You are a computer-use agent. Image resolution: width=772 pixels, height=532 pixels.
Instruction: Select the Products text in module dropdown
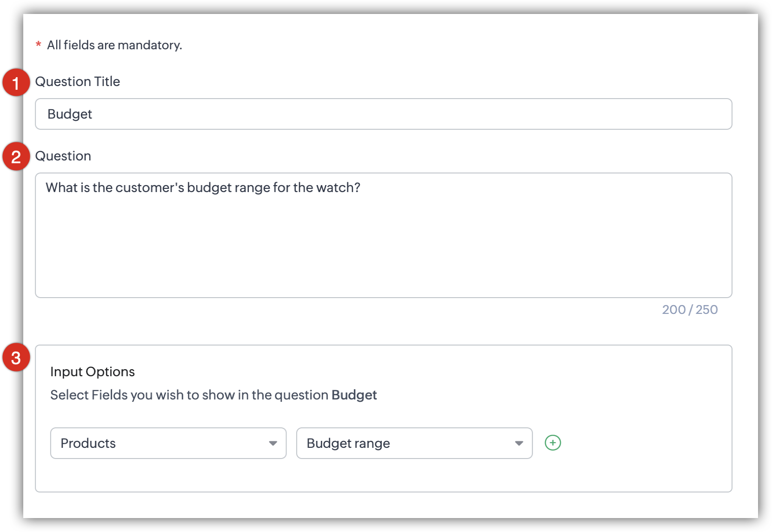pos(88,443)
